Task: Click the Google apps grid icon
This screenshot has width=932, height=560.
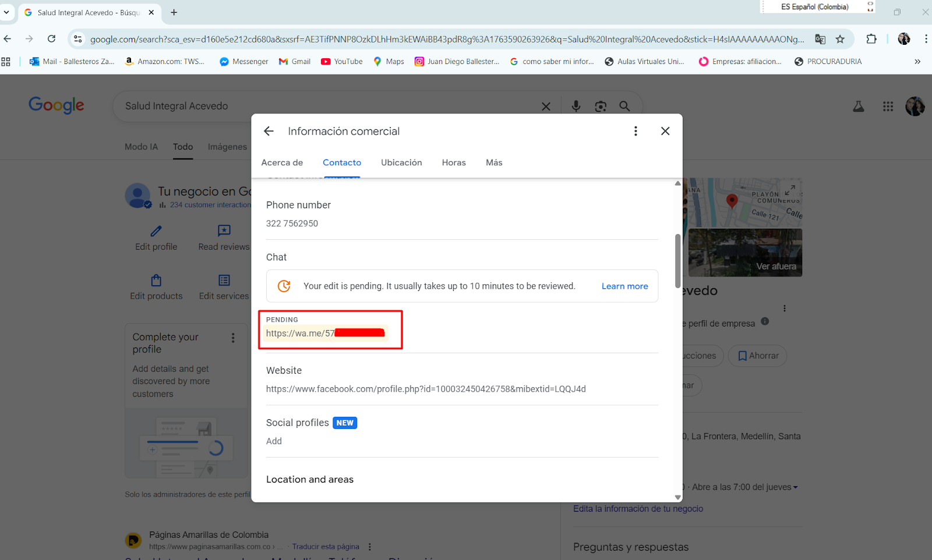Action: [888, 107]
